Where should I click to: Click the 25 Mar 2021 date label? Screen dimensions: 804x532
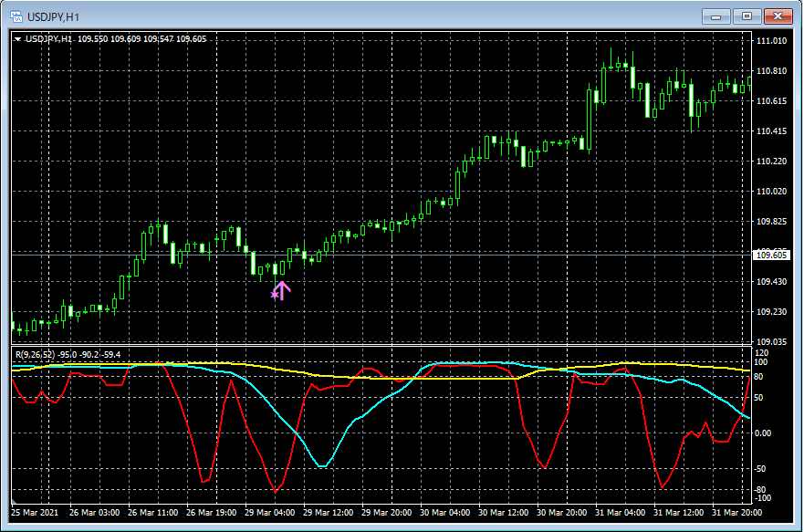click(x=35, y=513)
